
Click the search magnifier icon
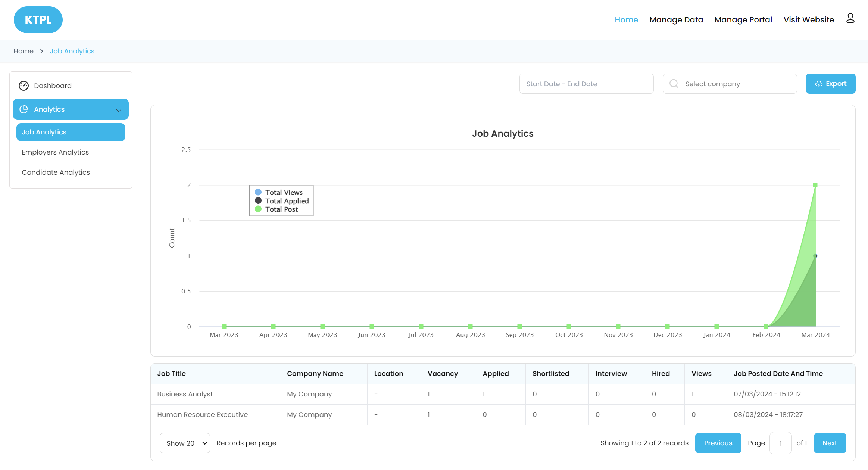pyautogui.click(x=674, y=84)
